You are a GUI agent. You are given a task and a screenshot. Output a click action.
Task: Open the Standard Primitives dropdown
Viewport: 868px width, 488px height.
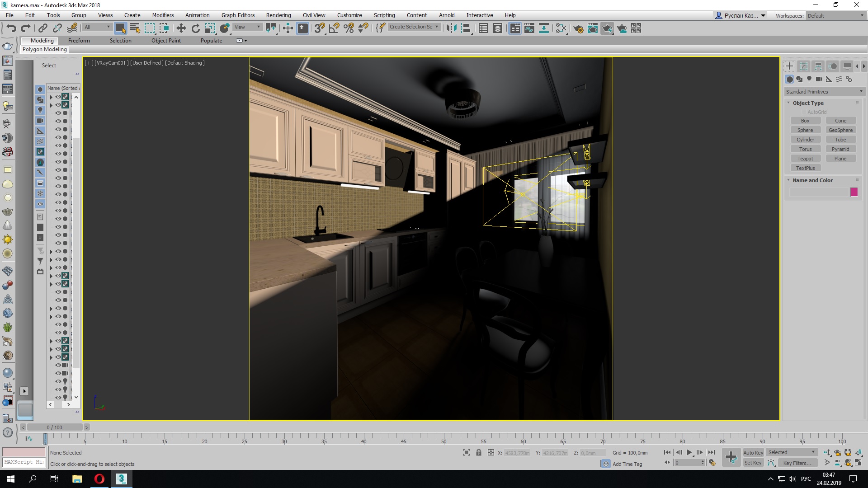point(825,92)
